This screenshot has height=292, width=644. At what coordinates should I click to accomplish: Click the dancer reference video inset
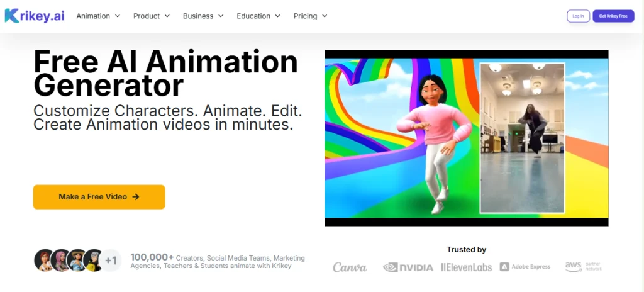pos(523,138)
